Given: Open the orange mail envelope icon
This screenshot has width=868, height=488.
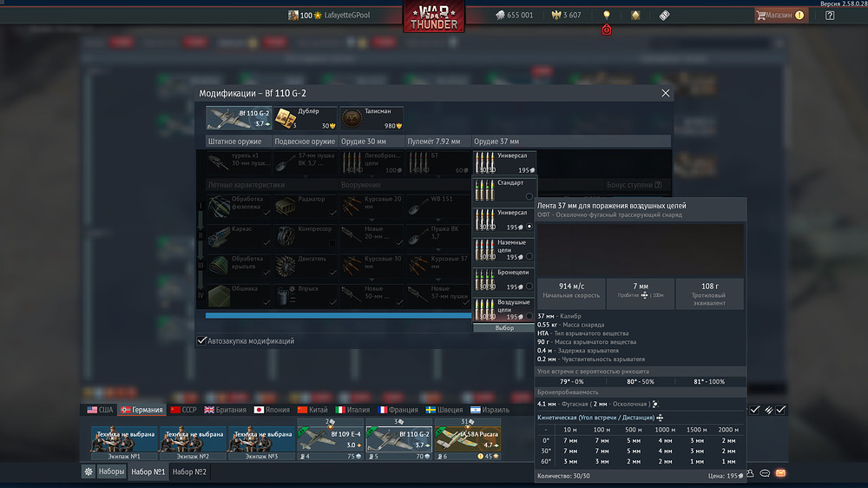Looking at the screenshot, I should click(x=780, y=473).
